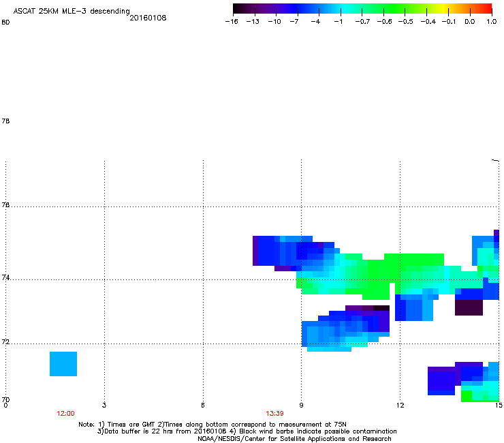504x443 pixels.
Task: Click the latitude axis label "74"
Action: coord(5,277)
